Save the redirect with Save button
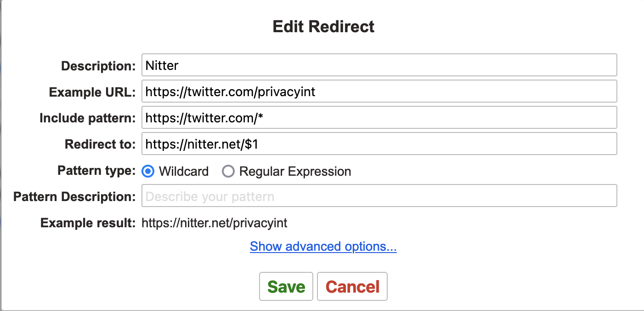This screenshot has height=311, width=644. (x=286, y=287)
